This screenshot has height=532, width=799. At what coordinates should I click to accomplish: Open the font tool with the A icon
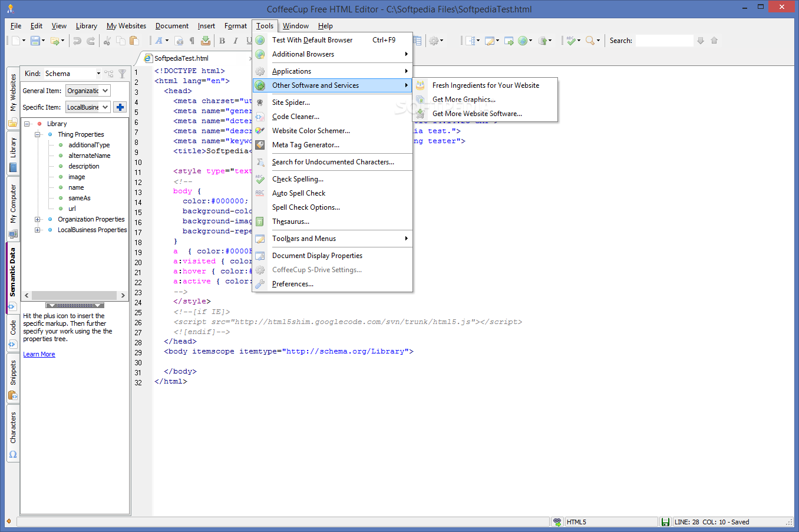(x=159, y=41)
